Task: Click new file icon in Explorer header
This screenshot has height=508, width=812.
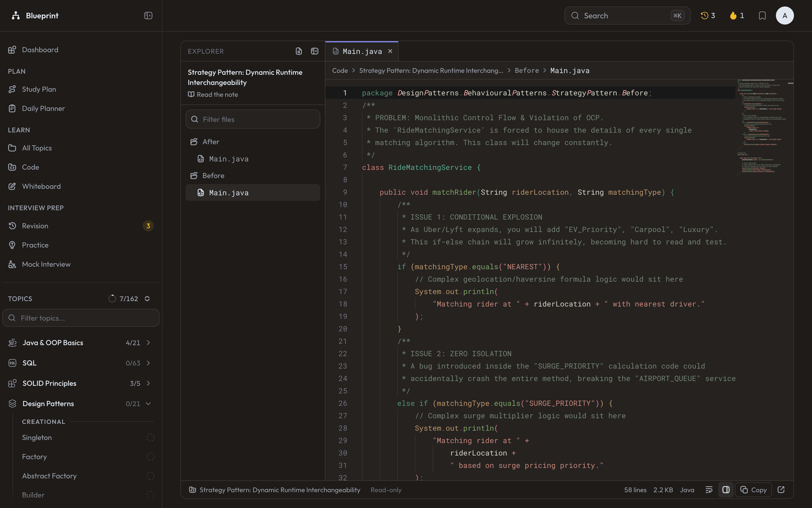Action: tap(299, 51)
